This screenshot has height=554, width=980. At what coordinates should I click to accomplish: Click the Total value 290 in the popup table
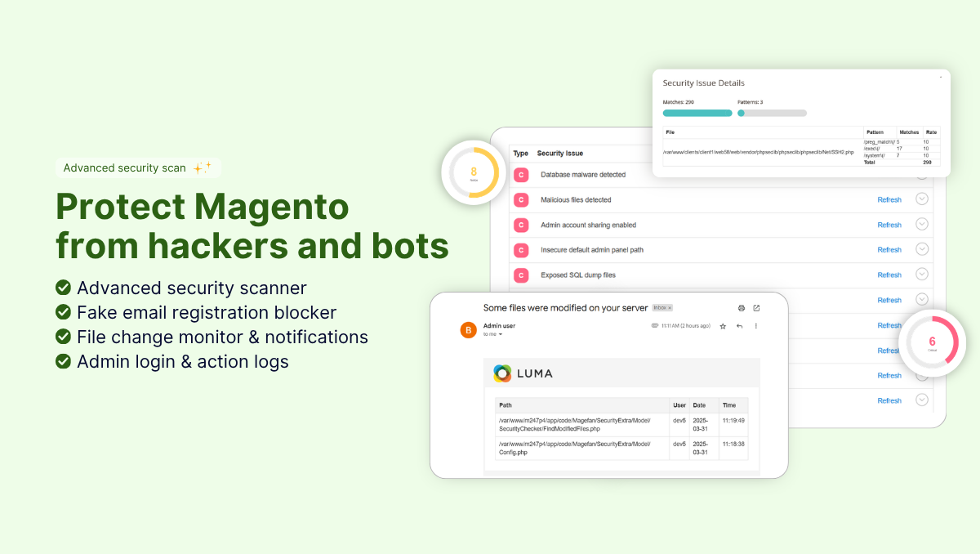[928, 163]
